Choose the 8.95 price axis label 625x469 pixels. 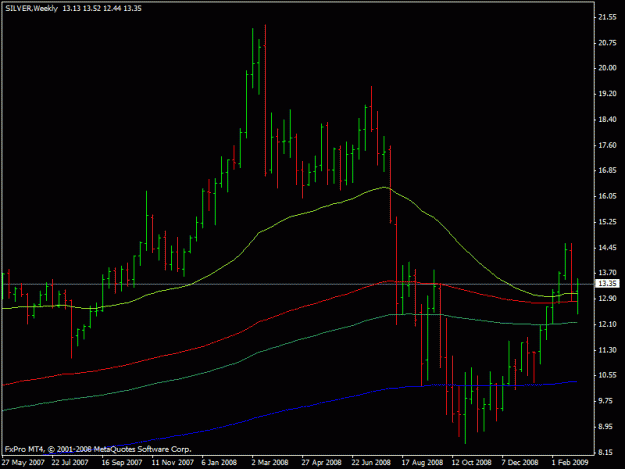607,427
